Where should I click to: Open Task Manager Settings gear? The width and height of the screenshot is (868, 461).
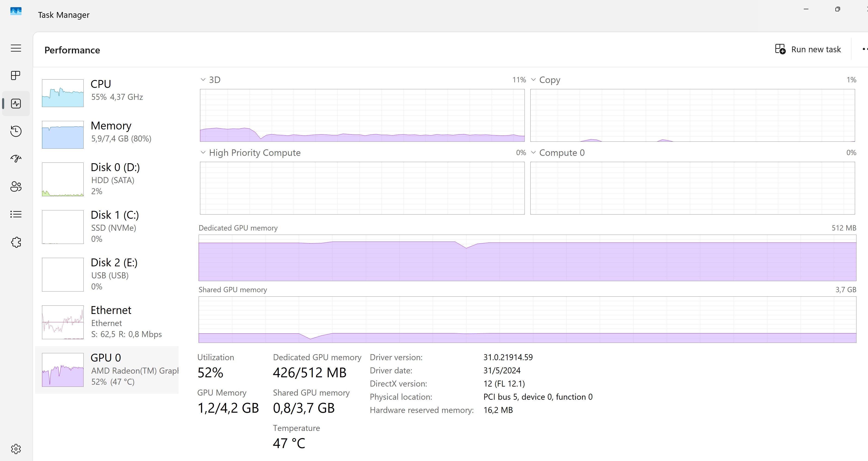[16, 449]
